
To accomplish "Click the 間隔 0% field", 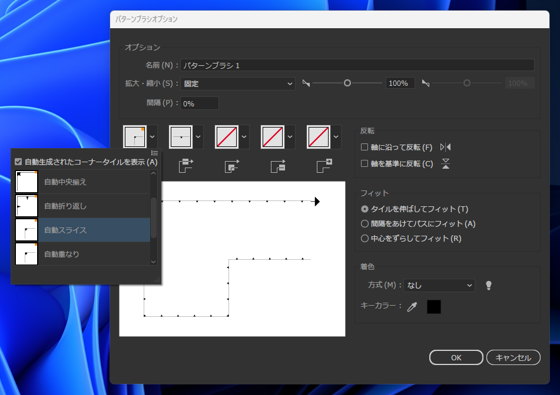I will point(199,103).
